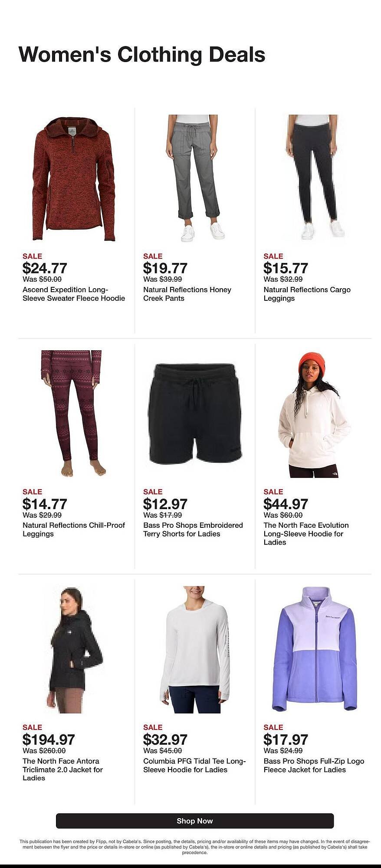Click the $17.97 fleece jacket sale price

[286, 739]
